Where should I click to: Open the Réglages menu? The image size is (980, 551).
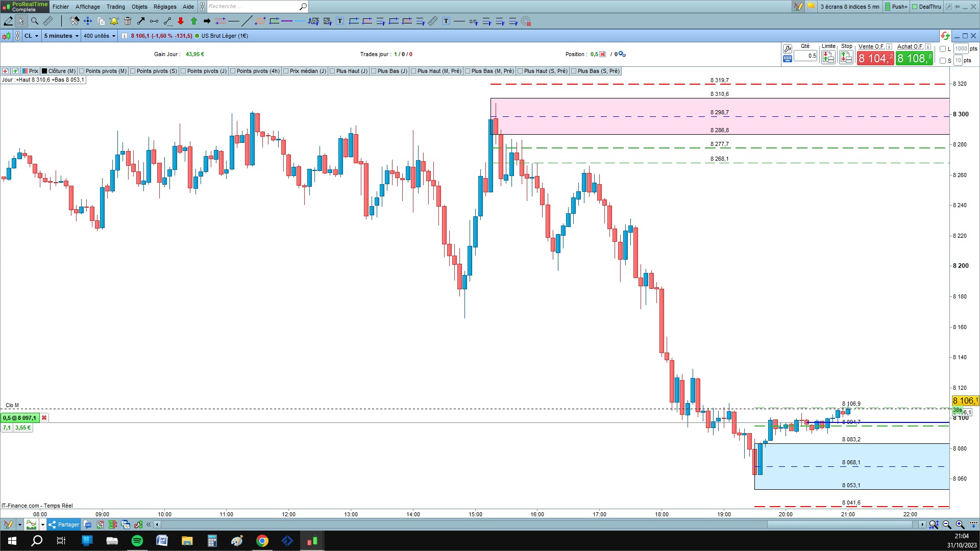[x=165, y=7]
